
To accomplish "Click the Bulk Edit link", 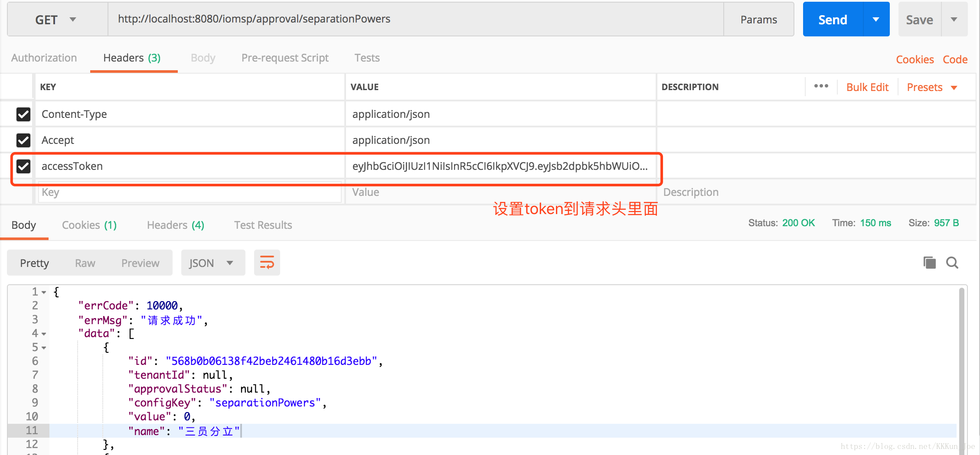I will 867,87.
